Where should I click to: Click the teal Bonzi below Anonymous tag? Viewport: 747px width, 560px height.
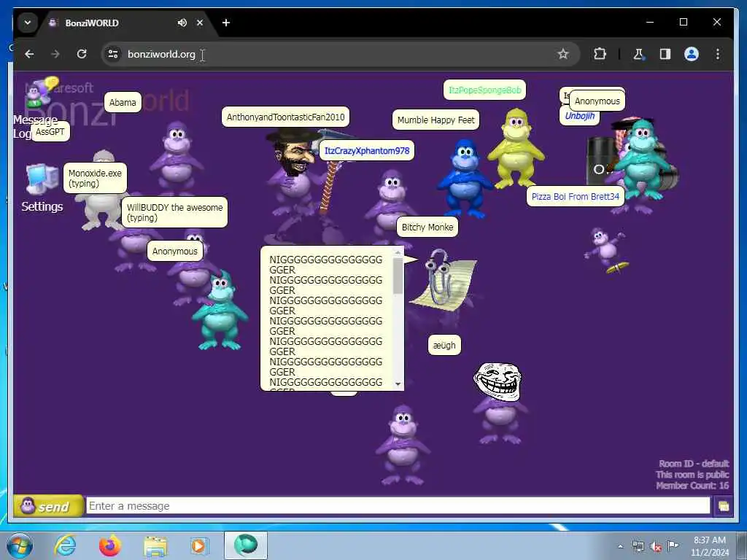(220, 311)
